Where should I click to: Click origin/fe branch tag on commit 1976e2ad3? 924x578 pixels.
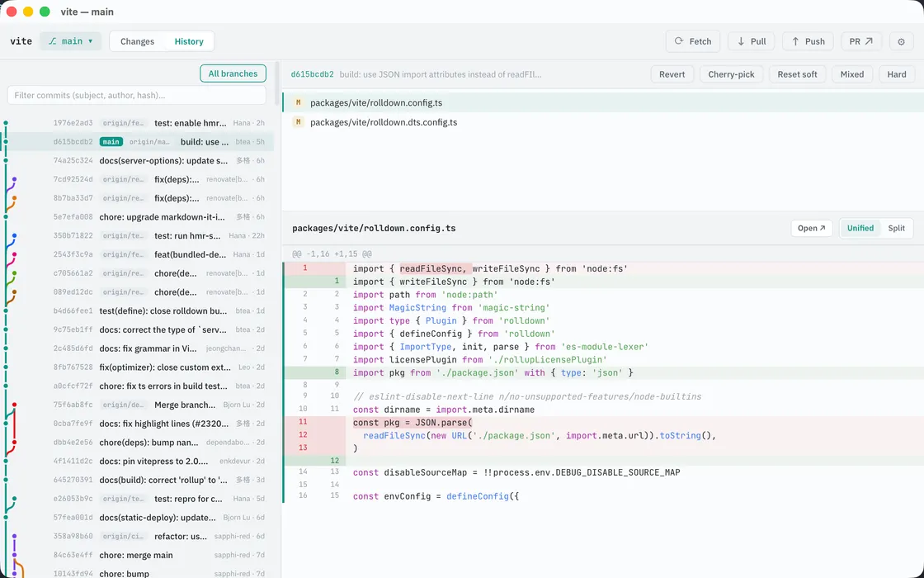[x=123, y=123]
